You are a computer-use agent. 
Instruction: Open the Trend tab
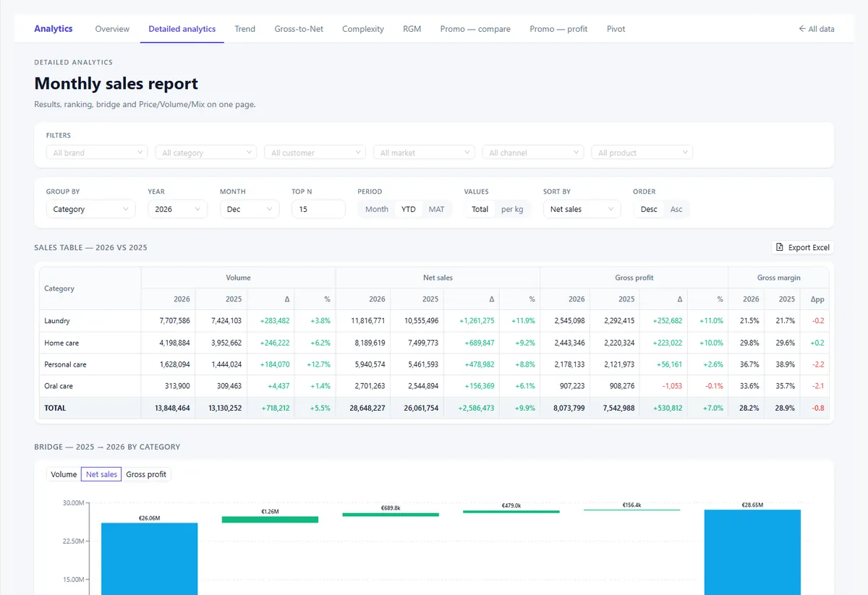click(244, 29)
